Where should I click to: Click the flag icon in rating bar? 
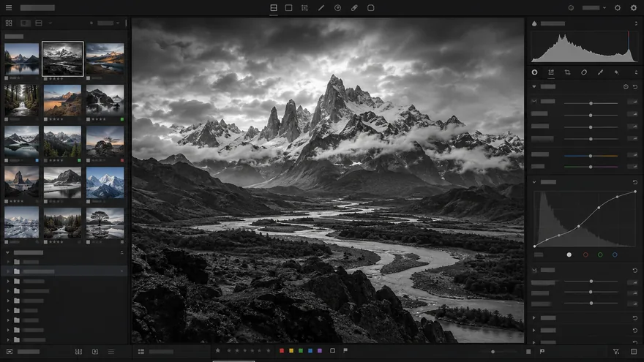[x=345, y=350]
